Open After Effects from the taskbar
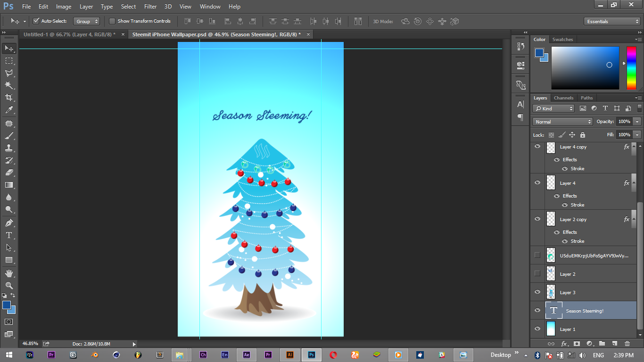 pyautogui.click(x=247, y=355)
